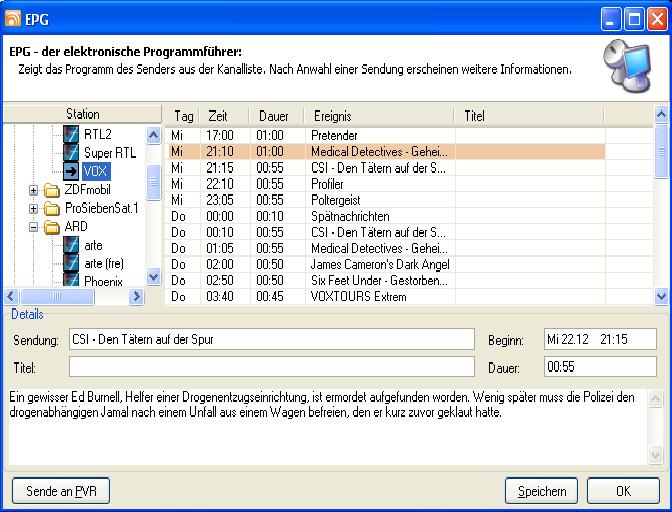This screenshot has width=672, height=512.
Task: Click the RTL2 channel icon
Action: pyautogui.click(x=71, y=134)
